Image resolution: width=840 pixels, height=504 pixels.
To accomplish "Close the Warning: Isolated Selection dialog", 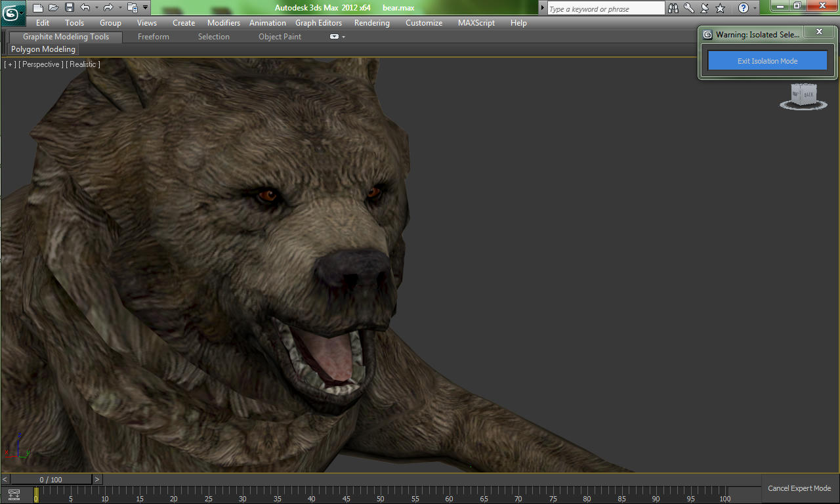I will pyautogui.click(x=819, y=31).
